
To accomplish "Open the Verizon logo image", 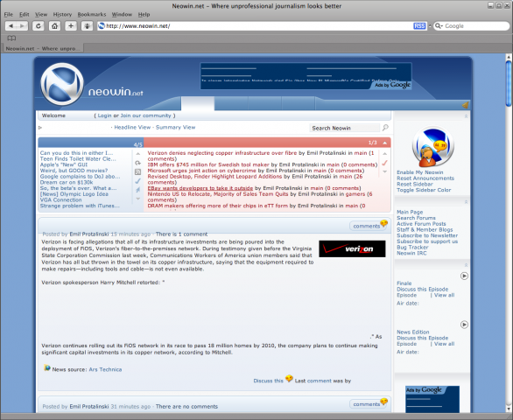I will (352, 248).
